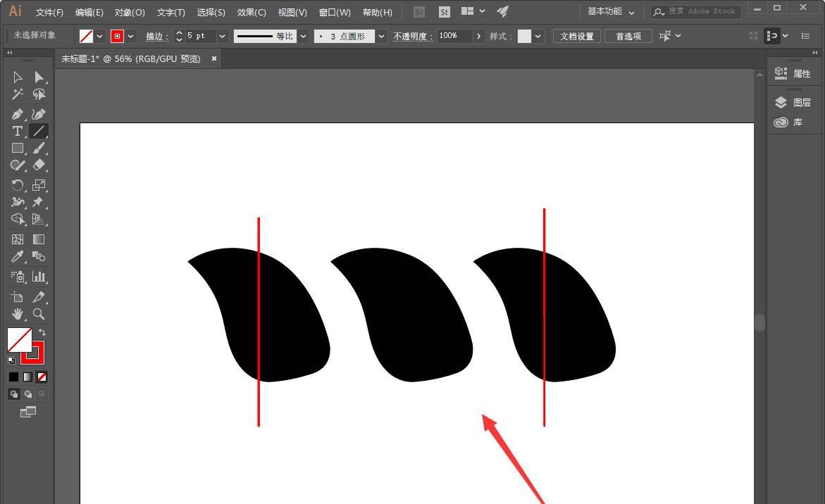Open the 图层 panel
This screenshot has width=825, height=504.
click(x=793, y=103)
